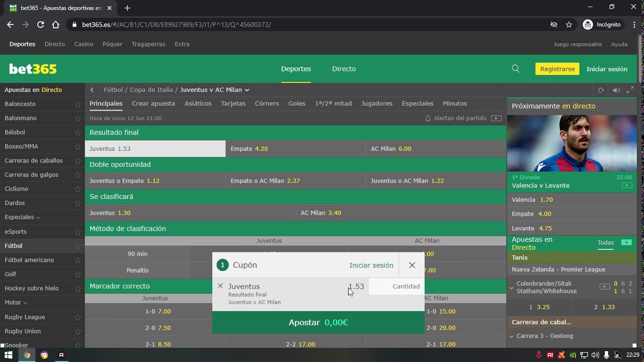Collapse the Se clasificará market
This screenshot has height=362, width=644.
pos(295,197)
